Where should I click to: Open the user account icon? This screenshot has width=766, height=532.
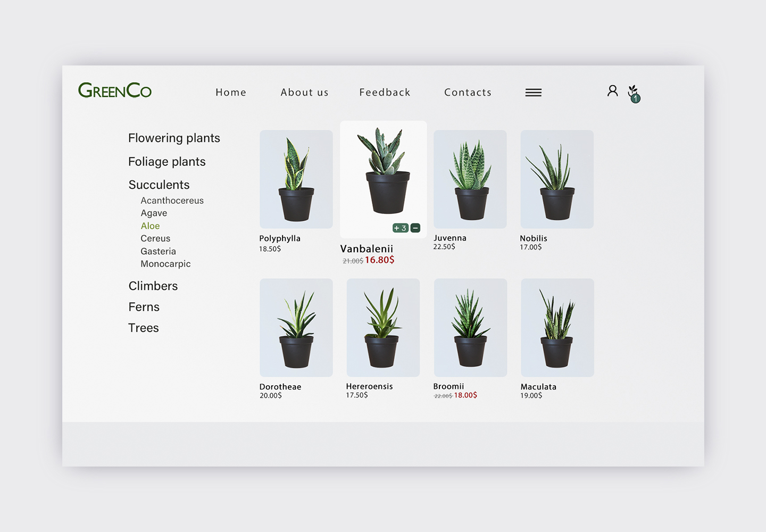612,91
